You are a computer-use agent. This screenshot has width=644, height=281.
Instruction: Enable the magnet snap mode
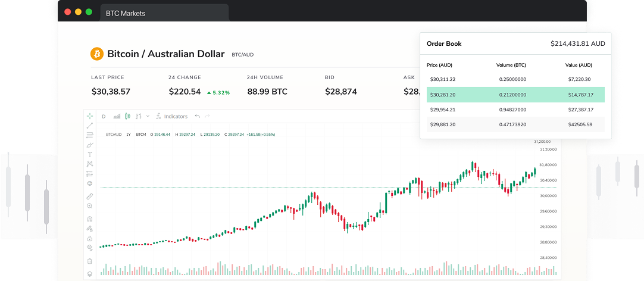pos(90,218)
